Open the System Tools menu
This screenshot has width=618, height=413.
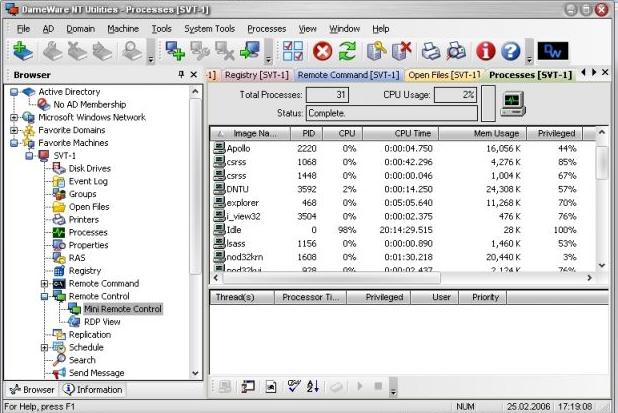click(209, 29)
